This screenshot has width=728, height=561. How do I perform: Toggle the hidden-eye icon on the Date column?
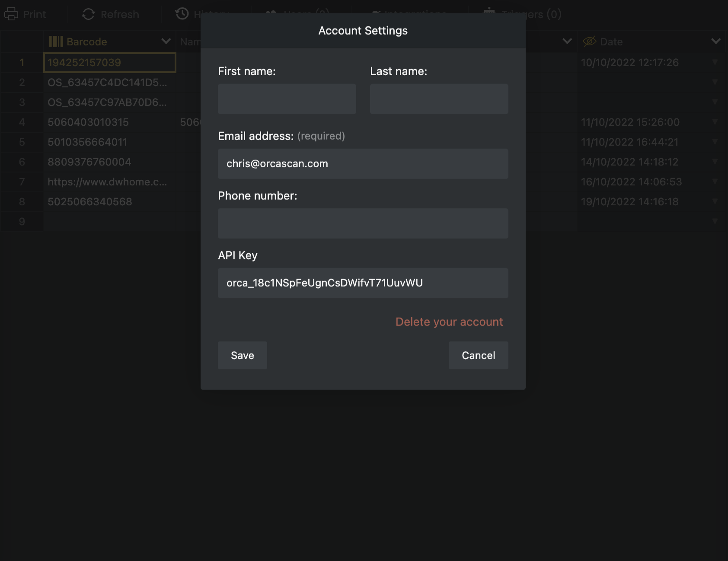click(589, 41)
